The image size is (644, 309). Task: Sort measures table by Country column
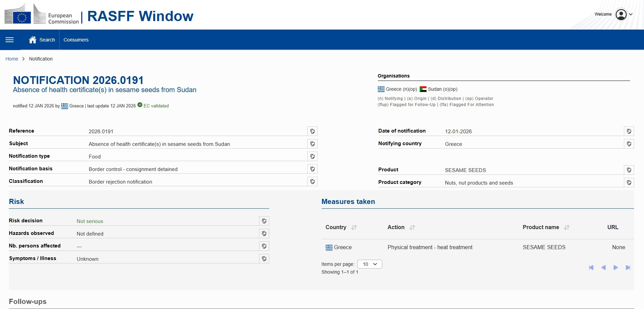tap(354, 227)
